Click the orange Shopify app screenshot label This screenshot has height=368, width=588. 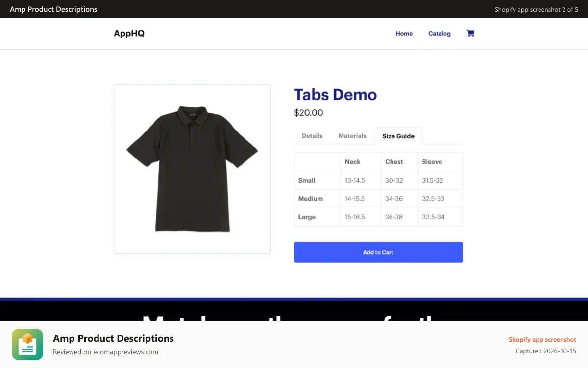[542, 339]
